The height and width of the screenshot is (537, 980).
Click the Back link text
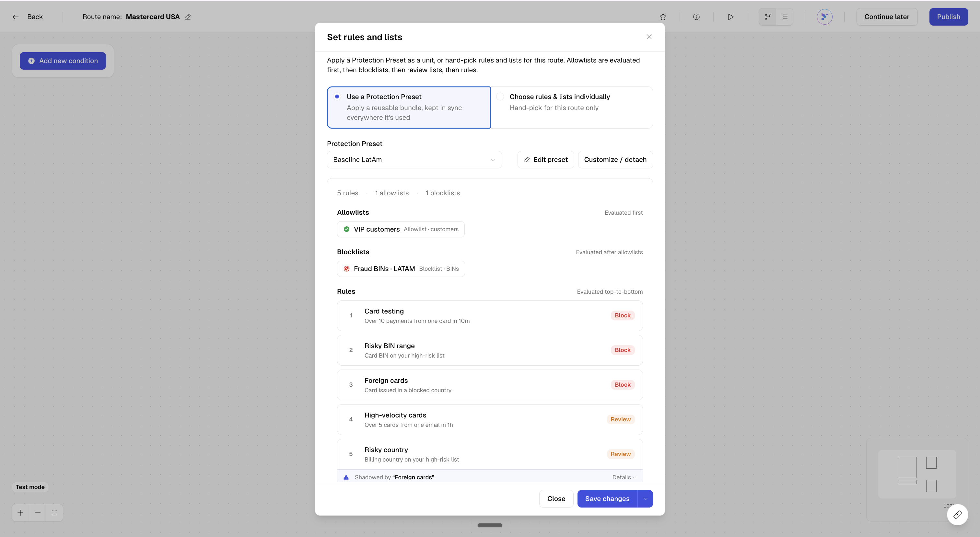click(x=35, y=17)
